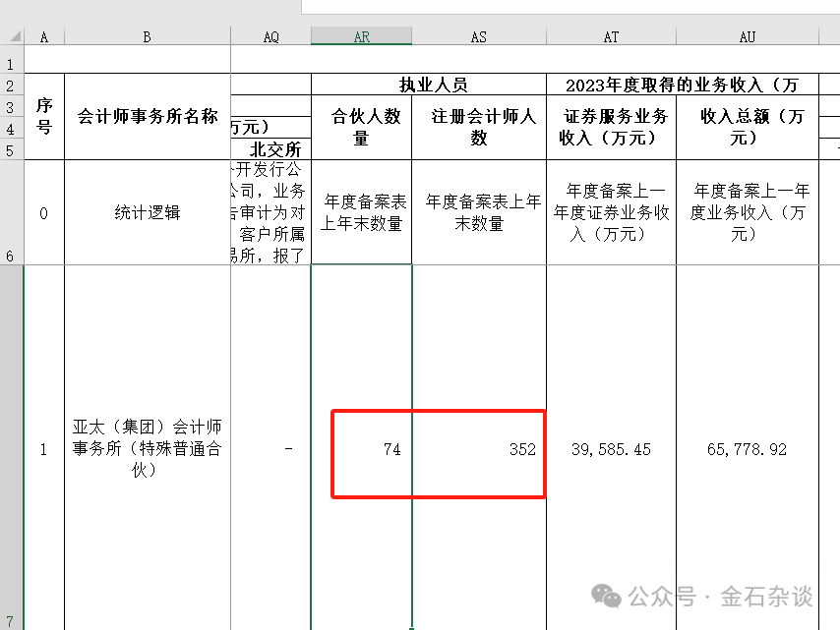Screen dimensions: 840x630
Task: Click the 执业人员 merged header
Action: pyautogui.click(x=429, y=85)
